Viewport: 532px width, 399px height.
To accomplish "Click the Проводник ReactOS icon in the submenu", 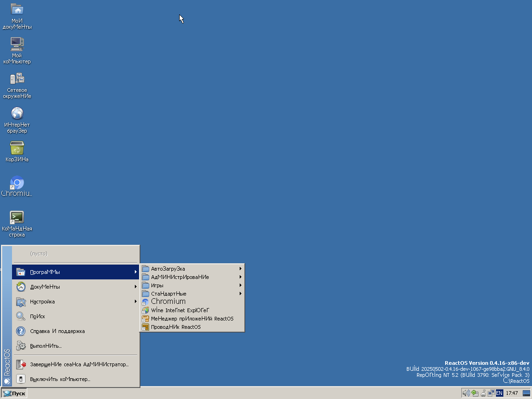I will point(145,327).
